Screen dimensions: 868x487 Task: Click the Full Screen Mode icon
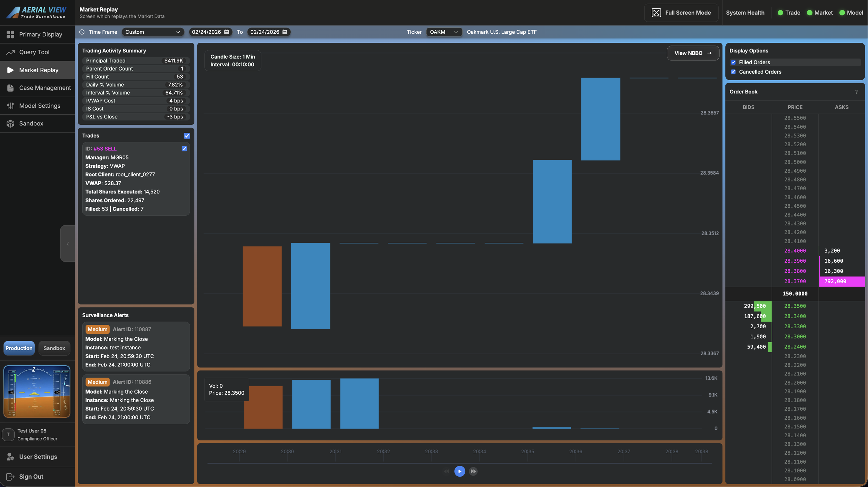click(656, 13)
